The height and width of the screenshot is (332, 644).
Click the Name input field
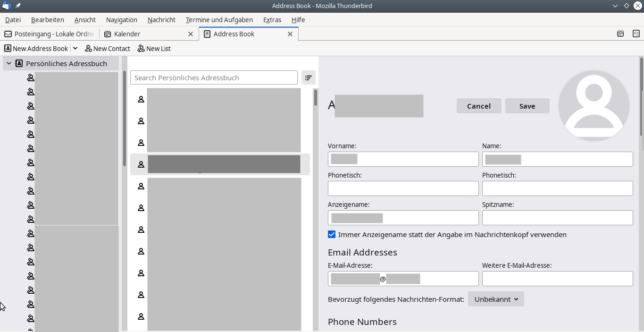point(558,159)
